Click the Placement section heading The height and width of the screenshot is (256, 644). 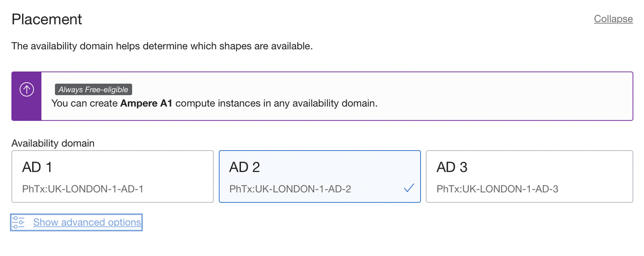pos(47,19)
